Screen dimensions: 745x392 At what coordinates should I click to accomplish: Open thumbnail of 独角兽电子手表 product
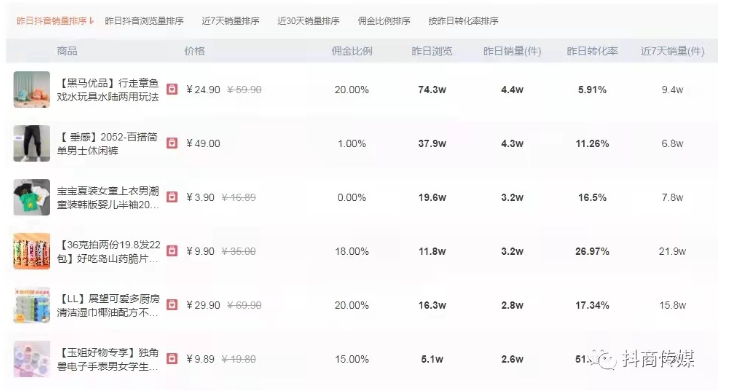[31, 359]
